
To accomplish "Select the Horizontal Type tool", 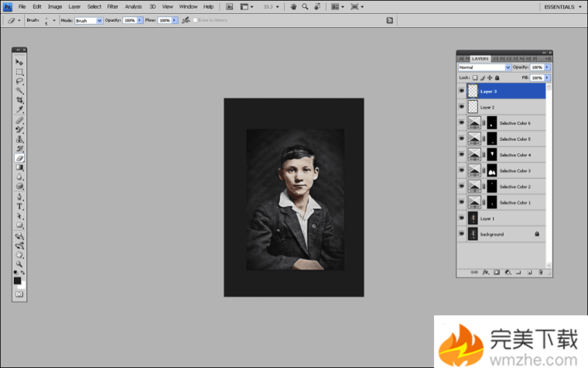I will point(20,207).
